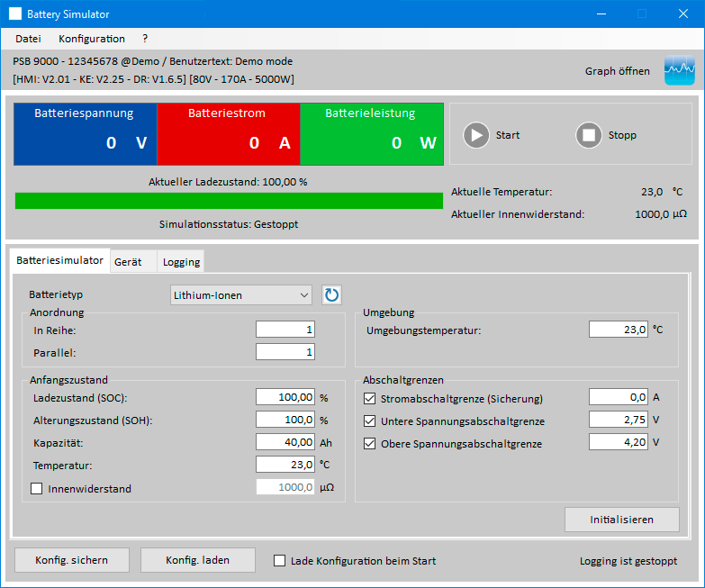
Task: Click the Konfig. sichern button
Action: (x=72, y=560)
